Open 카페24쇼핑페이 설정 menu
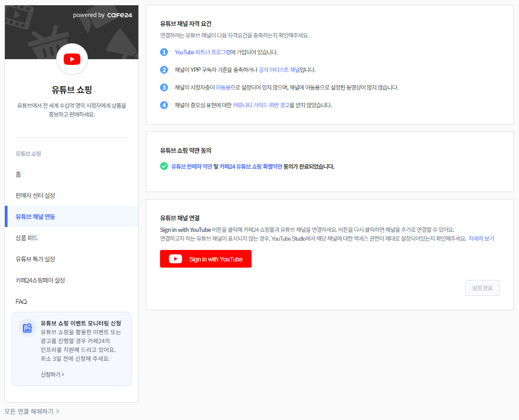 (72, 280)
